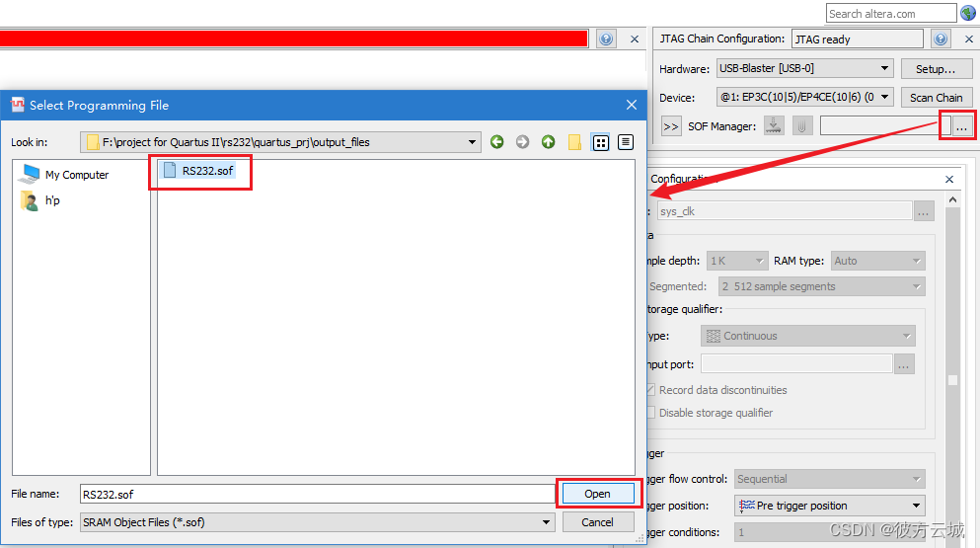Screen dimensions: 980x548
Task: Switch file dialog to list view
Action: pyautogui.click(x=601, y=142)
